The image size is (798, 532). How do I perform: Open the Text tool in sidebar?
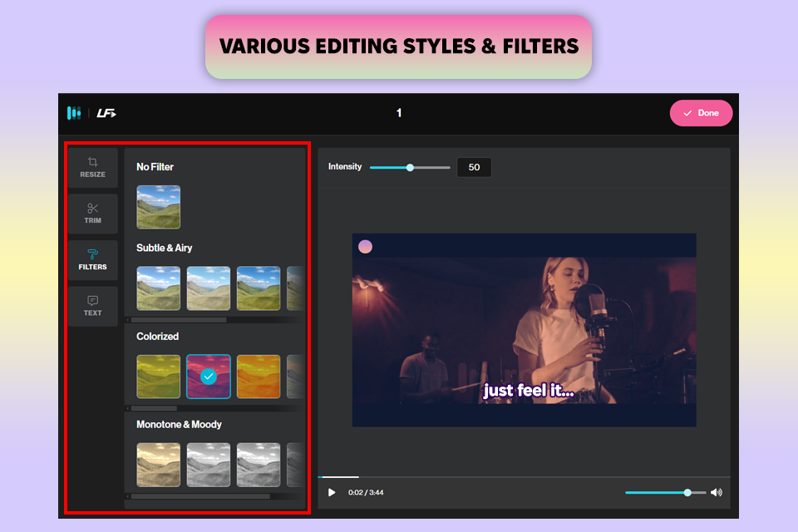coord(92,306)
